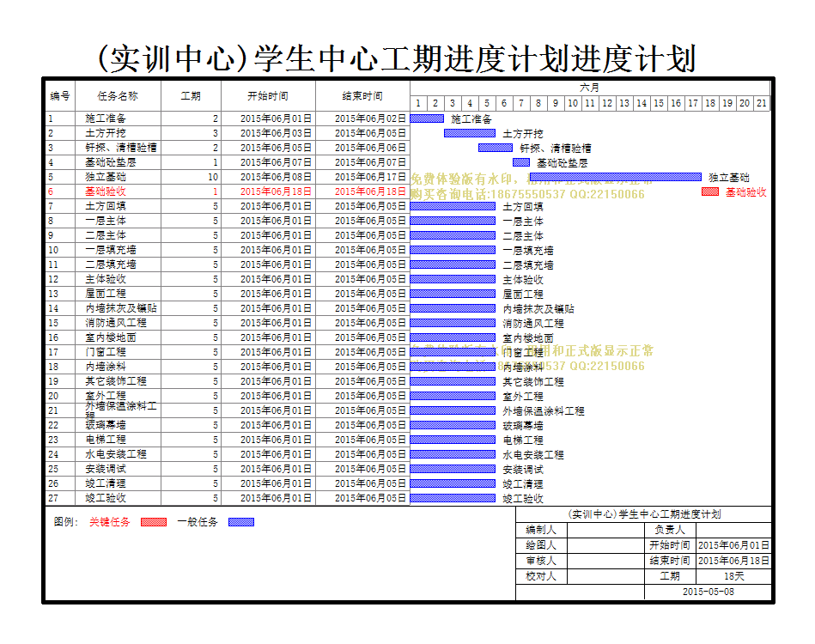Click the Gantt bar for 钎探、清槽验槽
The width and height of the screenshot is (815, 644).
(x=496, y=148)
